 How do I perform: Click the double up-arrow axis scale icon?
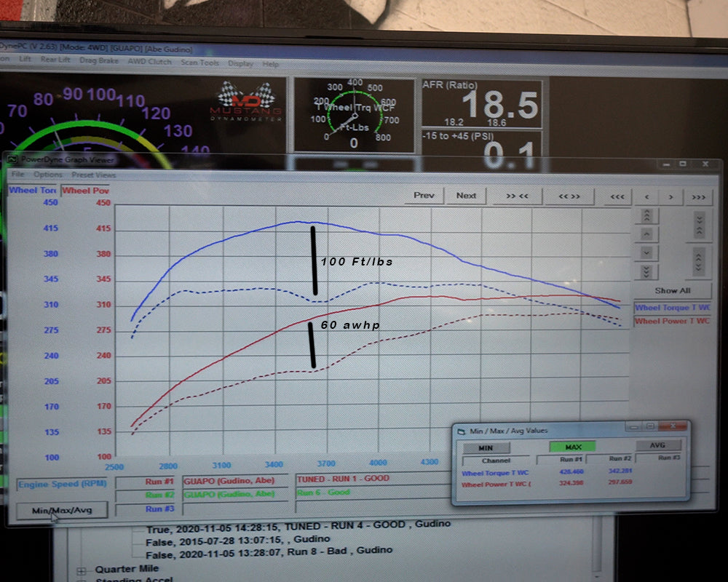point(646,216)
